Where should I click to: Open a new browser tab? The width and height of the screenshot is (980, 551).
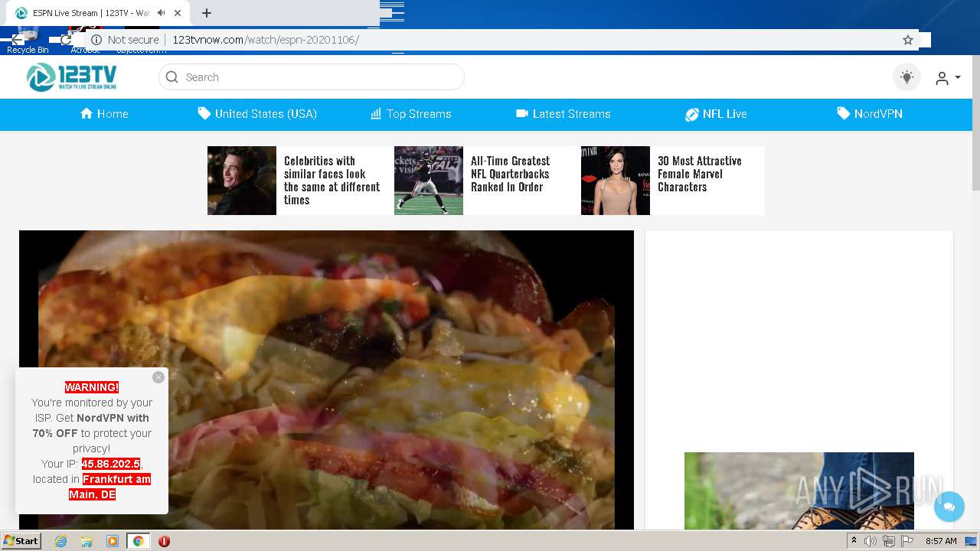pos(207,13)
